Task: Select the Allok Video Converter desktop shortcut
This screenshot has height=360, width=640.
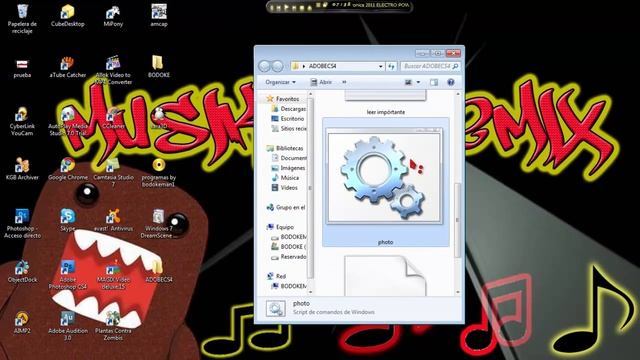Action: [113, 70]
